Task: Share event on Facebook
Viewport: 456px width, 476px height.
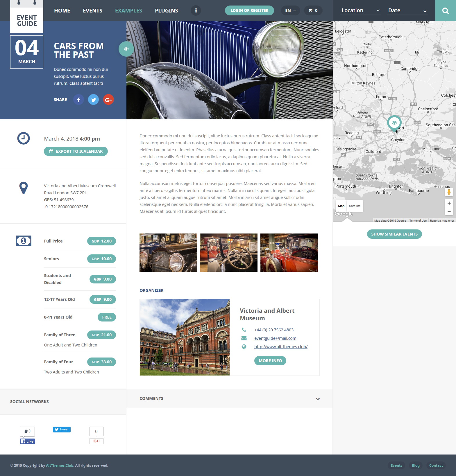Action: point(78,100)
